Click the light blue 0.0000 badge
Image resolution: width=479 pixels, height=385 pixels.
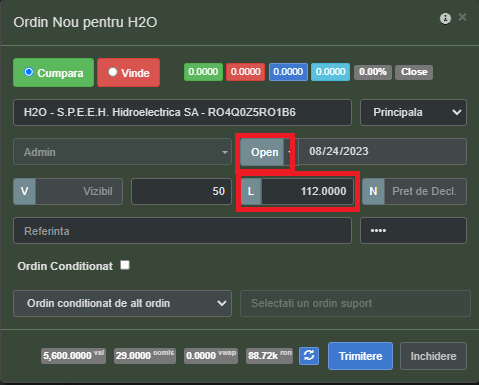point(330,72)
